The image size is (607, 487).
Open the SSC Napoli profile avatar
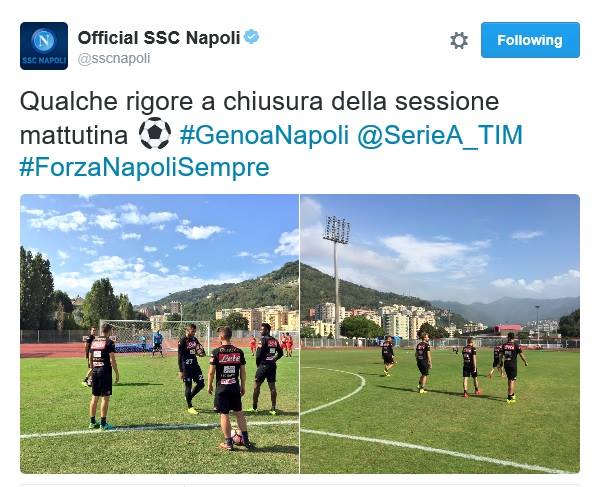click(44, 46)
